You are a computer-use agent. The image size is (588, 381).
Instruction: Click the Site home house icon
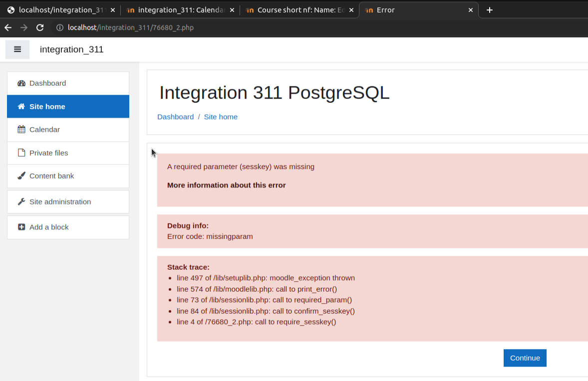(x=21, y=106)
